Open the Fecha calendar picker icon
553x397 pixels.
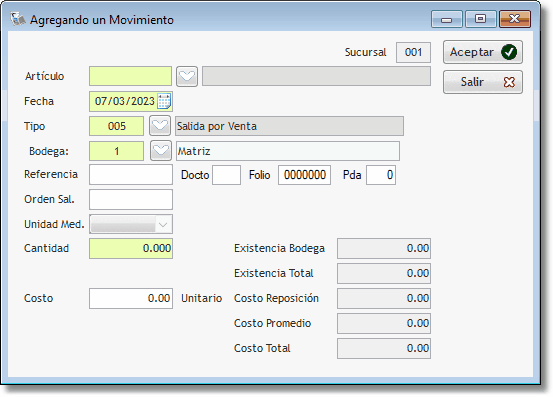coord(164,101)
